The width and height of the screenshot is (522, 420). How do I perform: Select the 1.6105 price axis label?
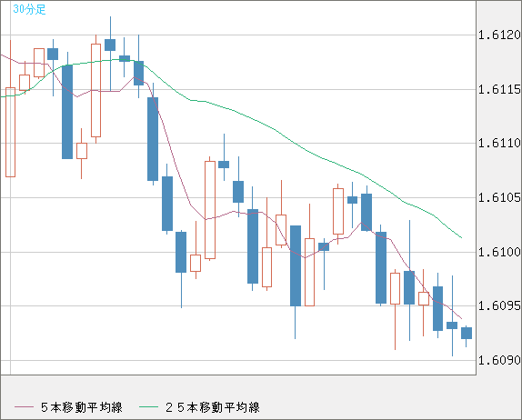coord(499,197)
